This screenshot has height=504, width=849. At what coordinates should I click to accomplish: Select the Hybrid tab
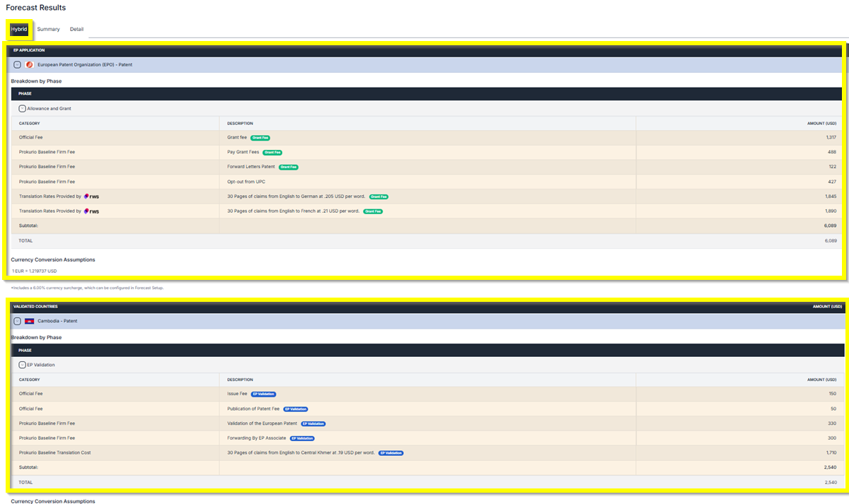point(19,29)
